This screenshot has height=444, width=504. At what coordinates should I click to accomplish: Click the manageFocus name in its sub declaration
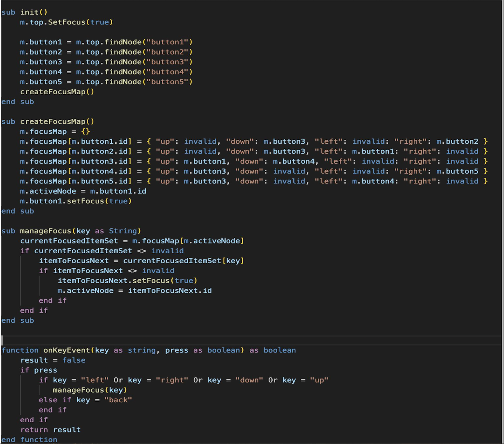(x=45, y=231)
